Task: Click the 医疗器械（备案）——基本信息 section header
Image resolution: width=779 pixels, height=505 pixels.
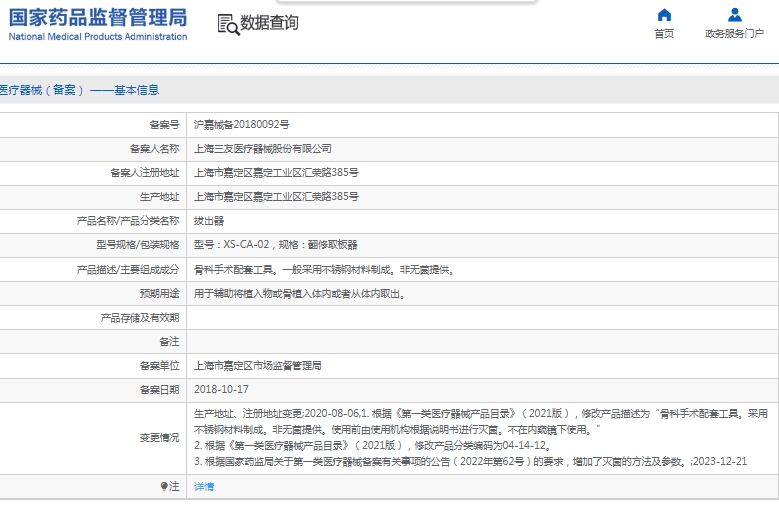Action: coord(79,90)
